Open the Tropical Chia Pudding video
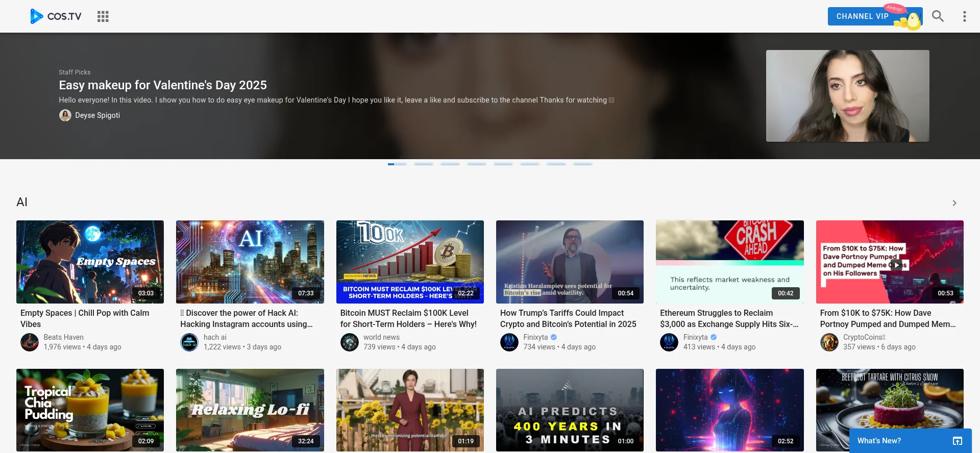The image size is (980, 453). pyautogui.click(x=90, y=410)
